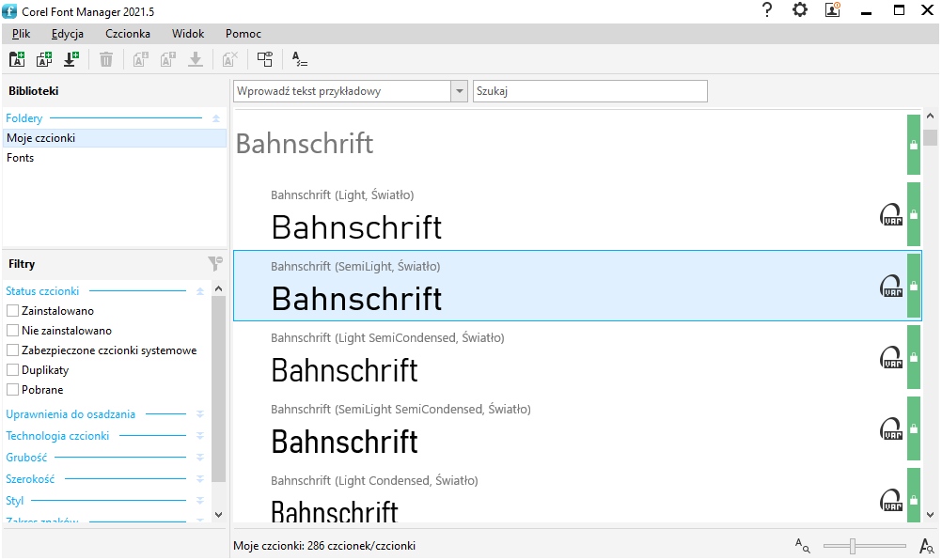Open the Widok menu
Screen dimensions: 942x560
click(x=187, y=33)
